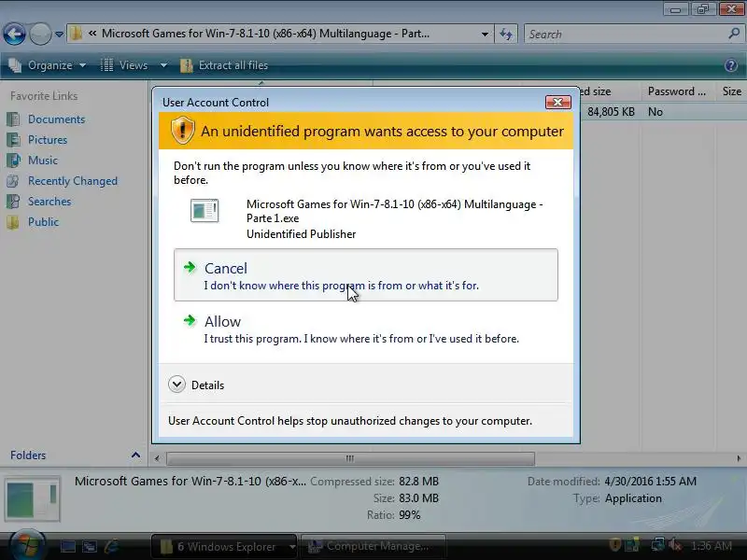Click the Views button
This screenshot has width=747, height=560.
pos(125,65)
